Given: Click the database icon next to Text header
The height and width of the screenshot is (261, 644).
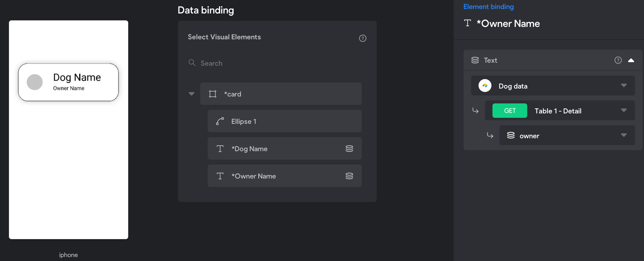Looking at the screenshot, I should coord(475,60).
